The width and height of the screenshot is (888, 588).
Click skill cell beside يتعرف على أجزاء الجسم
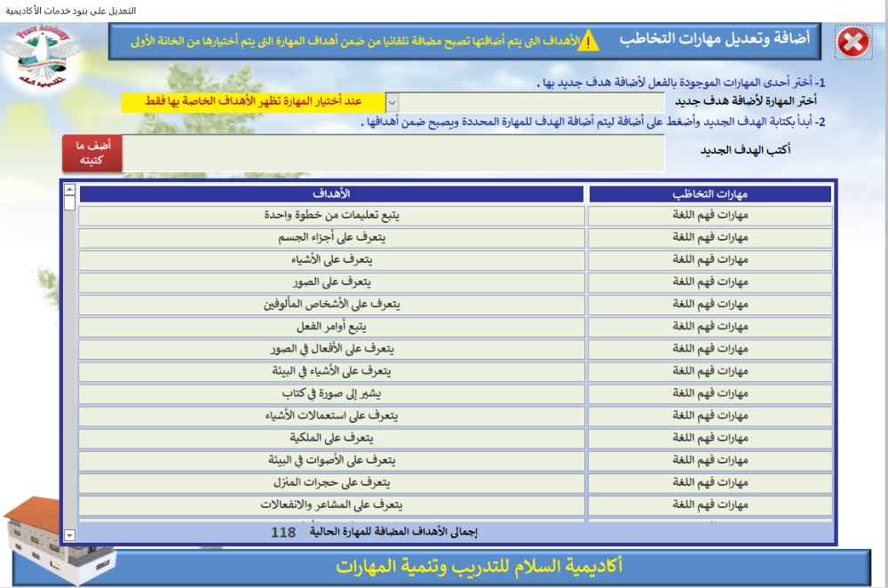[710, 238]
